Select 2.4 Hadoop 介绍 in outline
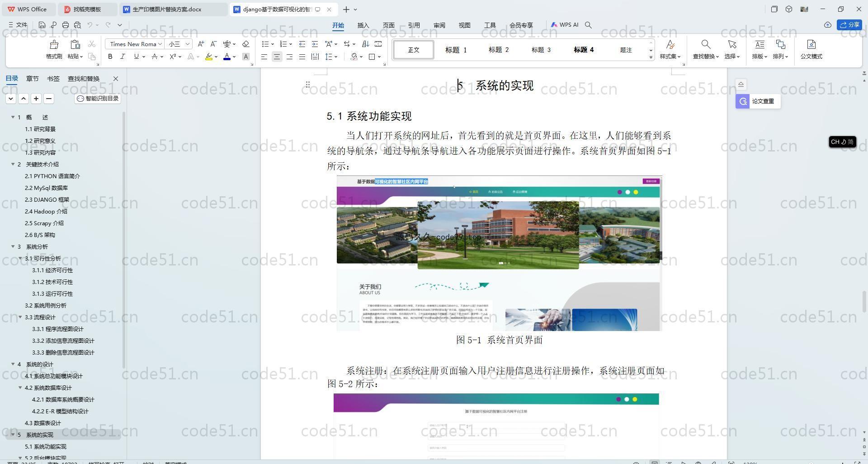Image resolution: width=868 pixels, height=464 pixels. coord(46,211)
